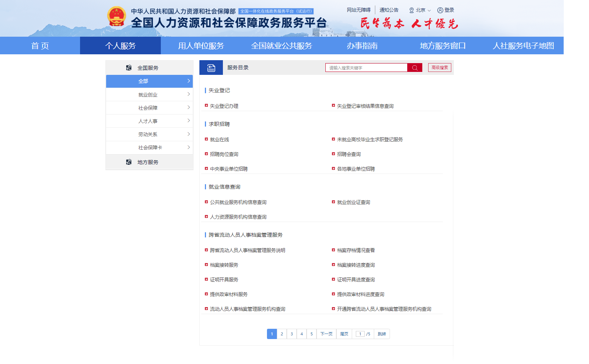Click the national emblem logo
The width and height of the screenshot is (589, 364).
click(116, 17)
